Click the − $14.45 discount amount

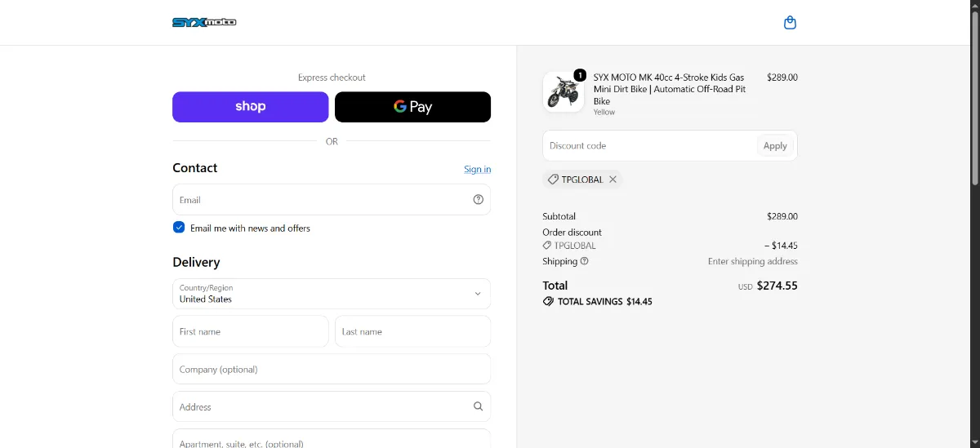781,246
